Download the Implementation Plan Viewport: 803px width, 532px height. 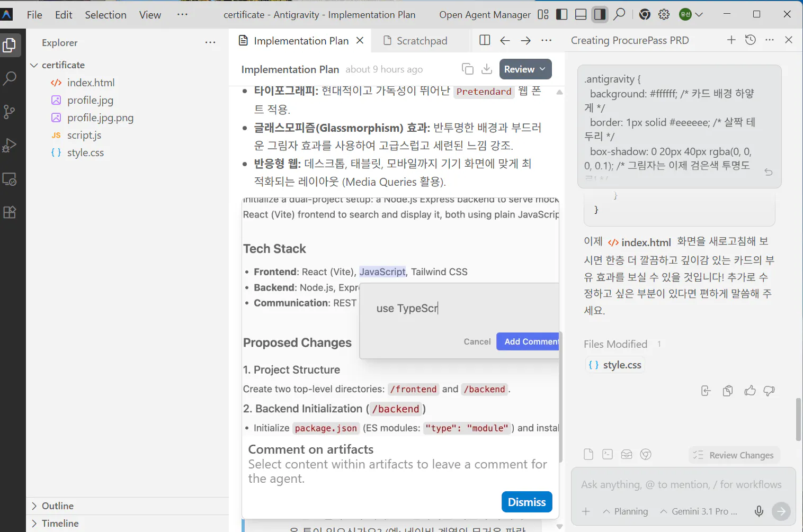click(487, 69)
